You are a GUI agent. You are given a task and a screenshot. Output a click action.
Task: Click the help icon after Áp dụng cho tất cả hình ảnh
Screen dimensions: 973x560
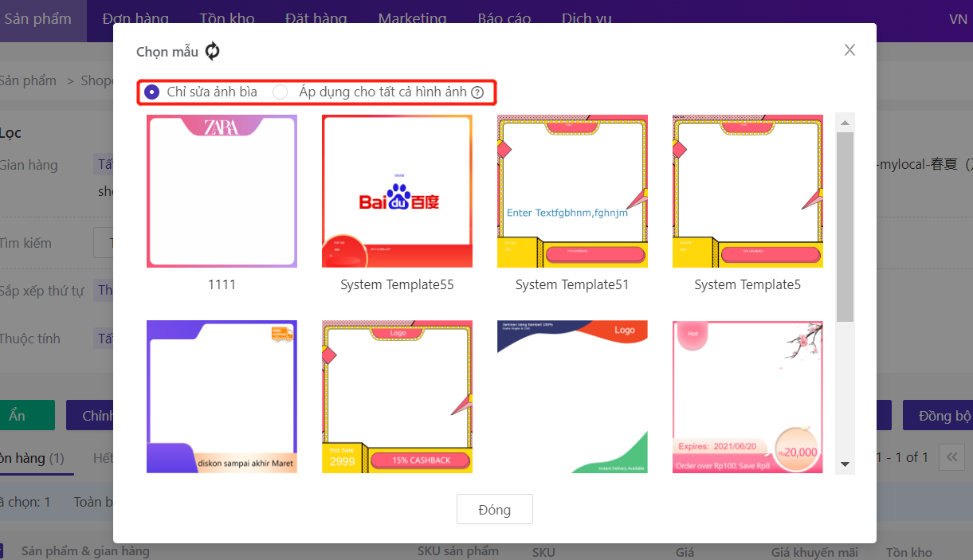coord(477,92)
